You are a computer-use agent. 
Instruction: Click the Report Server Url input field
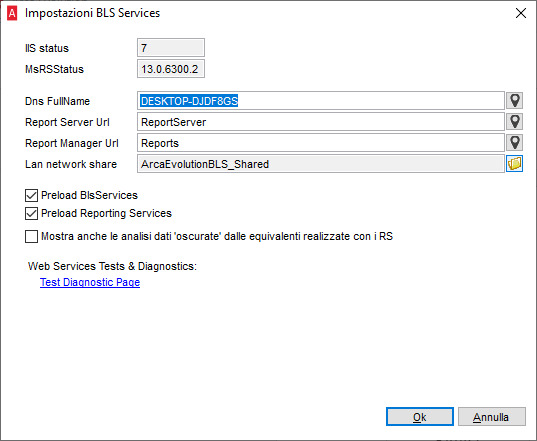321,122
